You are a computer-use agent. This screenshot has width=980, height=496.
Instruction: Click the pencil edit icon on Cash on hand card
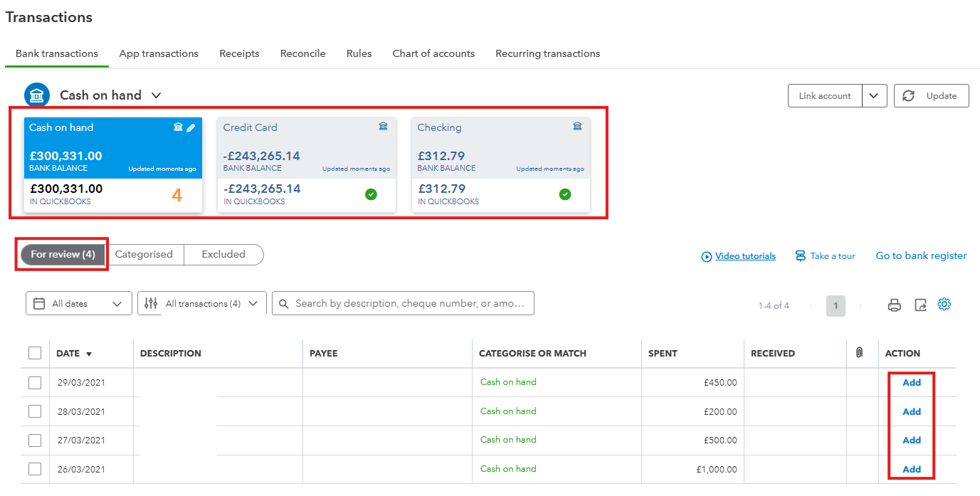191,127
